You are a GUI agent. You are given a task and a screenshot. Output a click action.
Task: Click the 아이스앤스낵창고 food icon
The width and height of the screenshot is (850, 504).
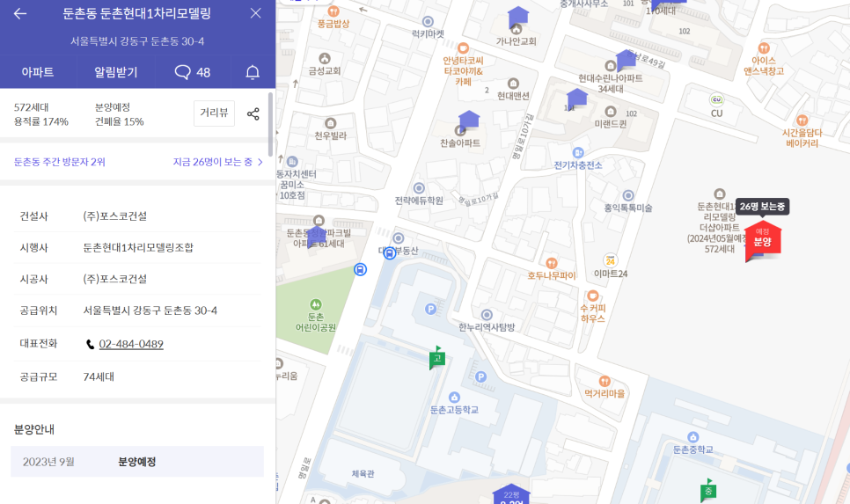[764, 48]
